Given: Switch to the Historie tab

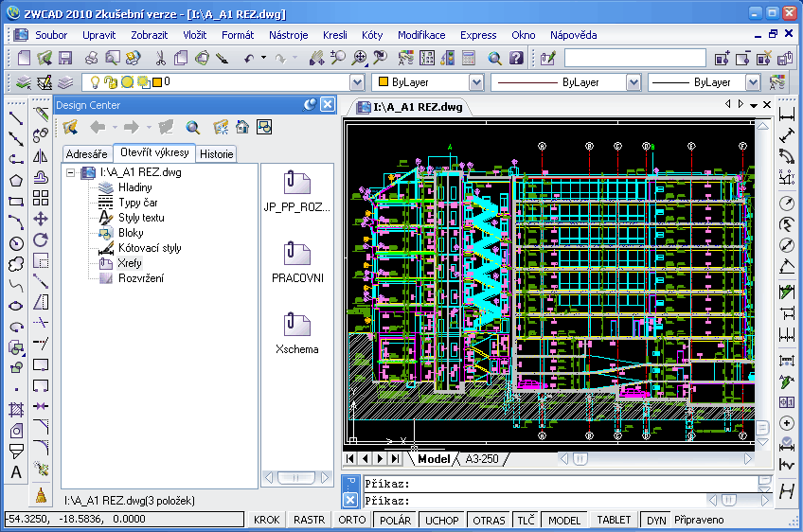Looking at the screenshot, I should [216, 153].
